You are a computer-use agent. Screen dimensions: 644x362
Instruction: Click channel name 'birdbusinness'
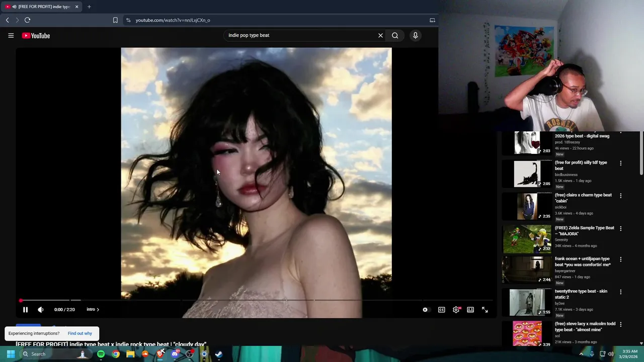566,175
